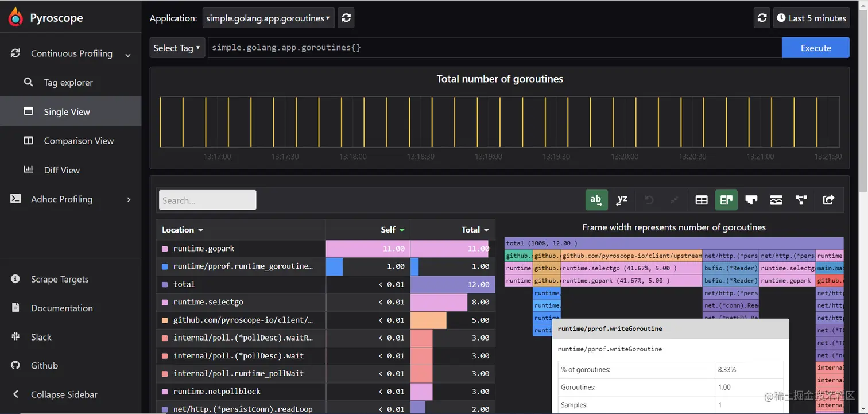Click the Github icon in the sidebar
Screen dimensions: 868x414
click(15, 365)
